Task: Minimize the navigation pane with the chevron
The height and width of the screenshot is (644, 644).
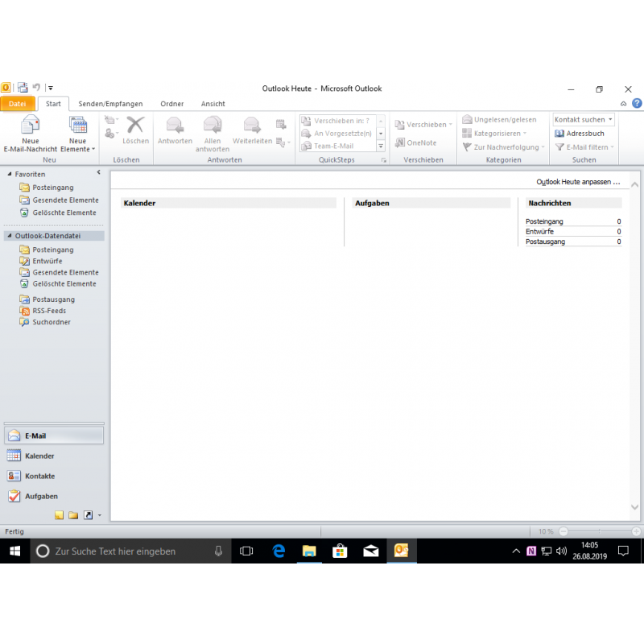Action: 99,172
